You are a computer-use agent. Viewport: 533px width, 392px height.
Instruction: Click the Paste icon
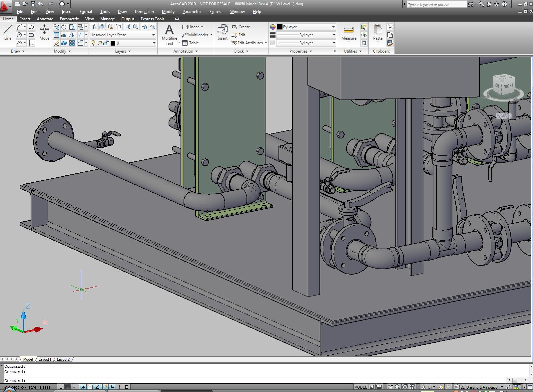pos(378,32)
